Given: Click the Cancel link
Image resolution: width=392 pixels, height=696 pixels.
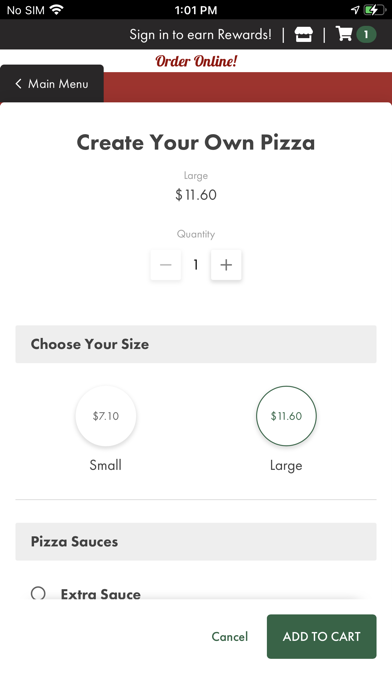Looking at the screenshot, I should tap(230, 637).
